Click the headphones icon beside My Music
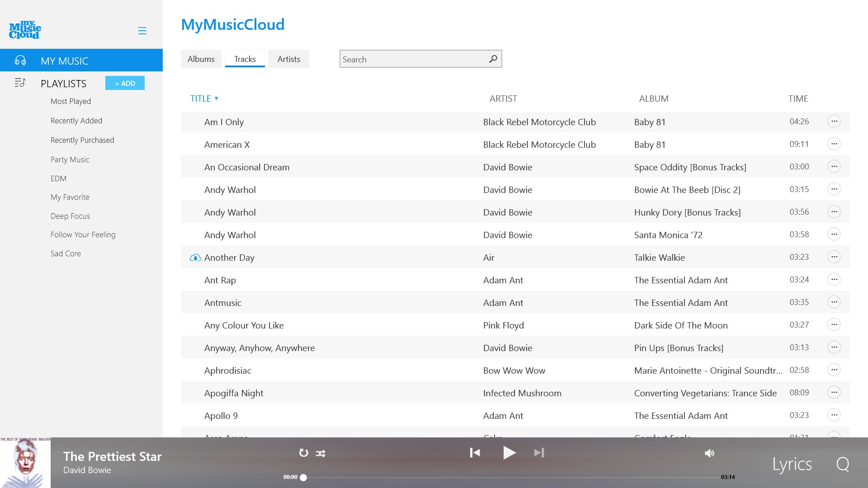Viewport: 868px width, 488px height. pyautogui.click(x=20, y=61)
